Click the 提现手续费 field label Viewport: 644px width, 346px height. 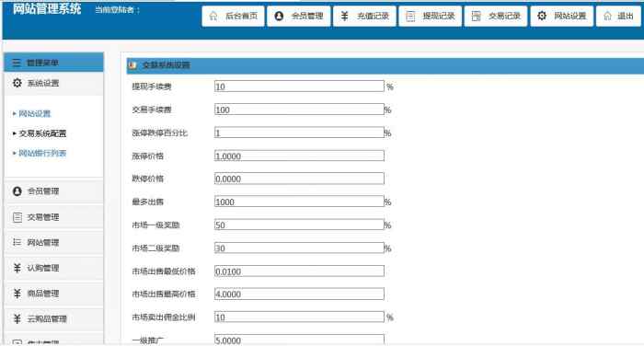(x=152, y=86)
